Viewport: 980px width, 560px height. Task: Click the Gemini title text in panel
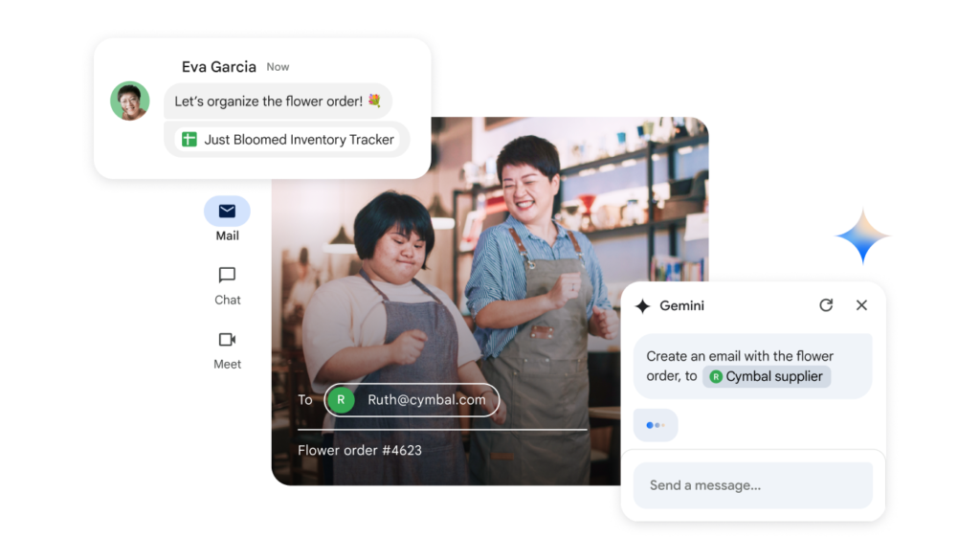(x=683, y=306)
